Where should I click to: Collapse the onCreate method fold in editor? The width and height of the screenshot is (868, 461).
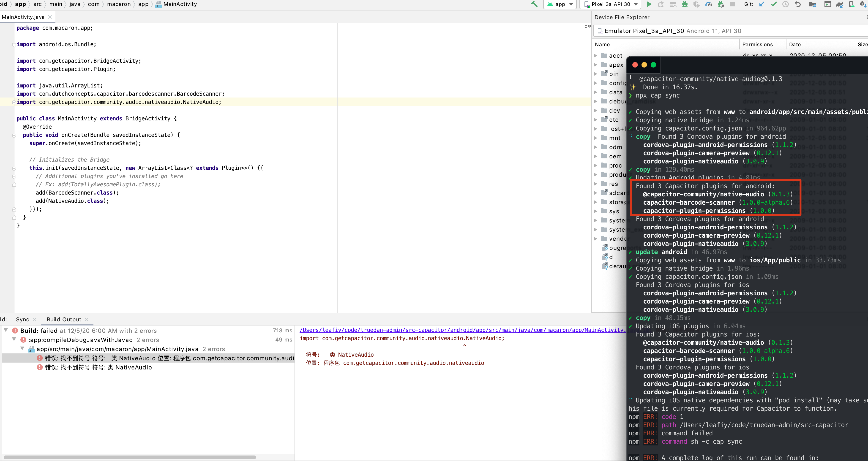pos(14,135)
